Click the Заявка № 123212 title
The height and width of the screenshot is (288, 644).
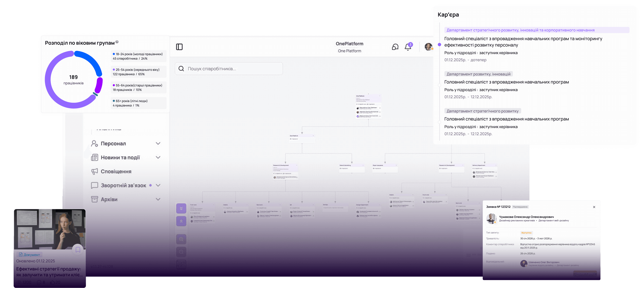(x=498, y=207)
